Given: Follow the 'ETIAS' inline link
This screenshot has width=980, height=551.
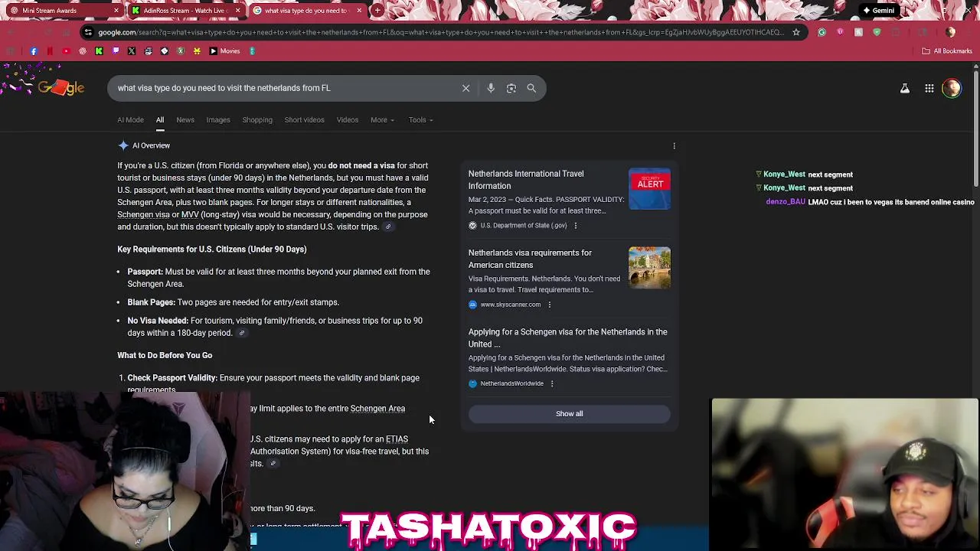Looking at the screenshot, I should tap(397, 439).
